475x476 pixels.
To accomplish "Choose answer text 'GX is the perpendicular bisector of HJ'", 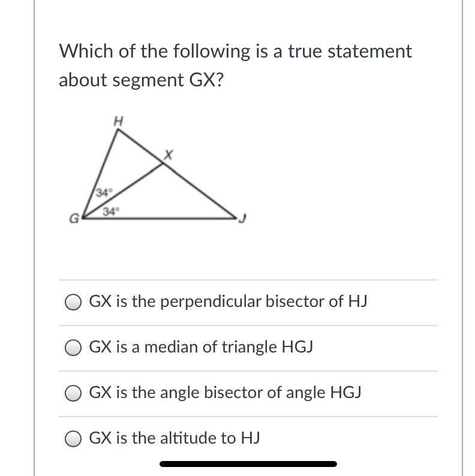I will click(228, 302).
